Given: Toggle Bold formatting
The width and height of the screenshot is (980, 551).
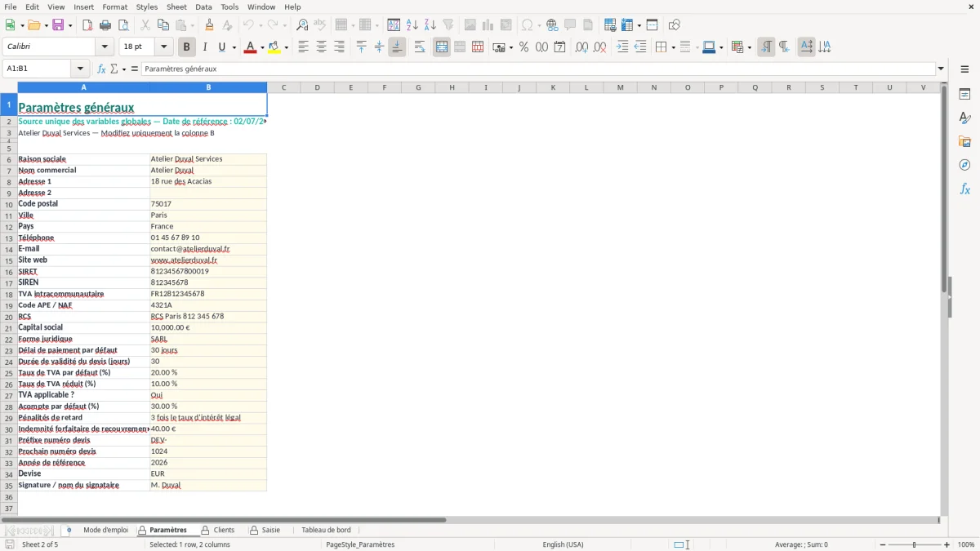Looking at the screenshot, I should pyautogui.click(x=186, y=47).
